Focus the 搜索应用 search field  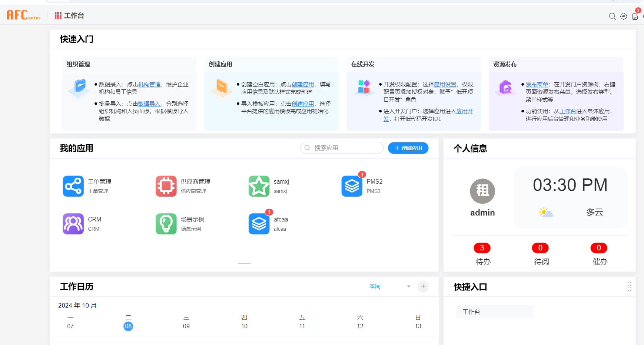coord(345,148)
